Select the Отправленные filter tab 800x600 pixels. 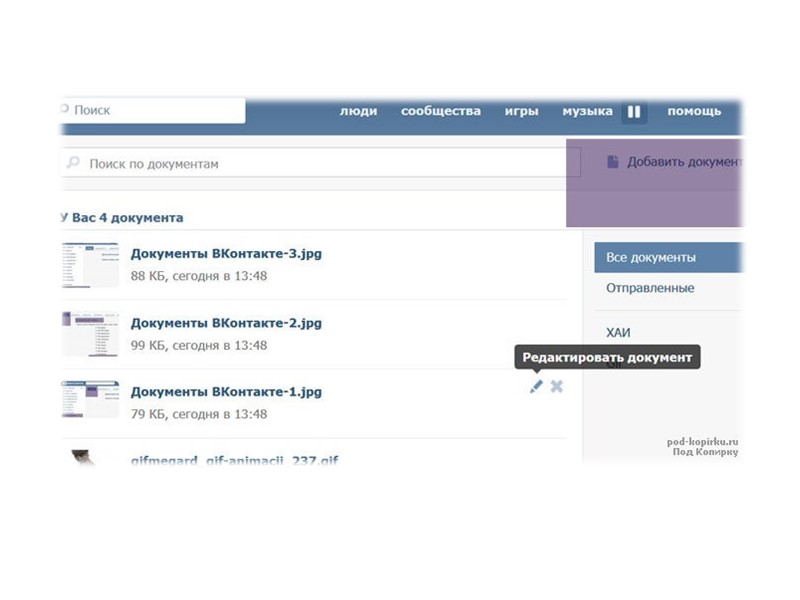(650, 288)
